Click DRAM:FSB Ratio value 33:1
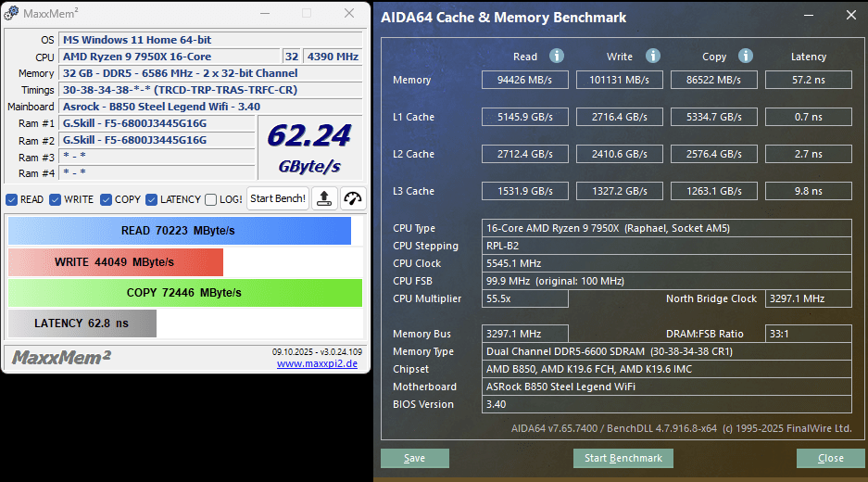868x482 pixels. pyautogui.click(x=809, y=334)
